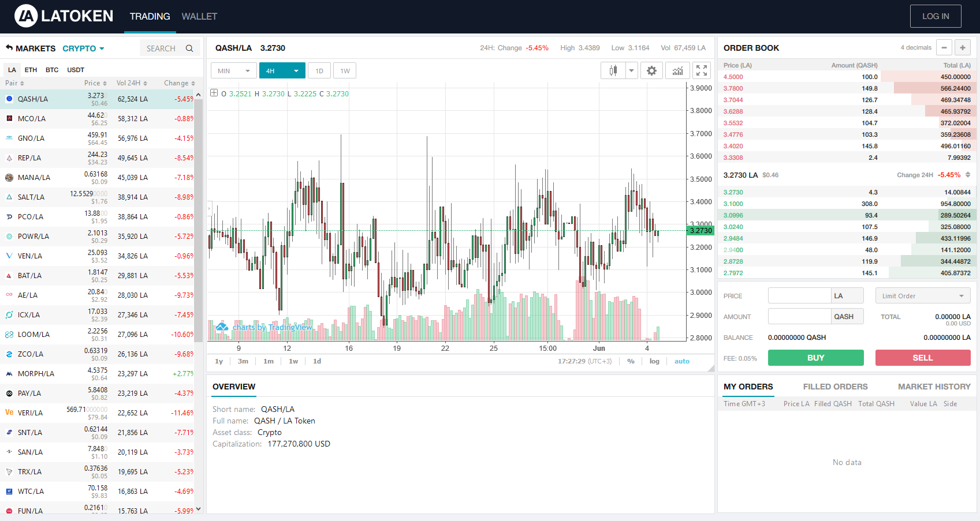The width and height of the screenshot is (980, 521).
Task: Toggle auto scale on chart
Action: pyautogui.click(x=682, y=361)
